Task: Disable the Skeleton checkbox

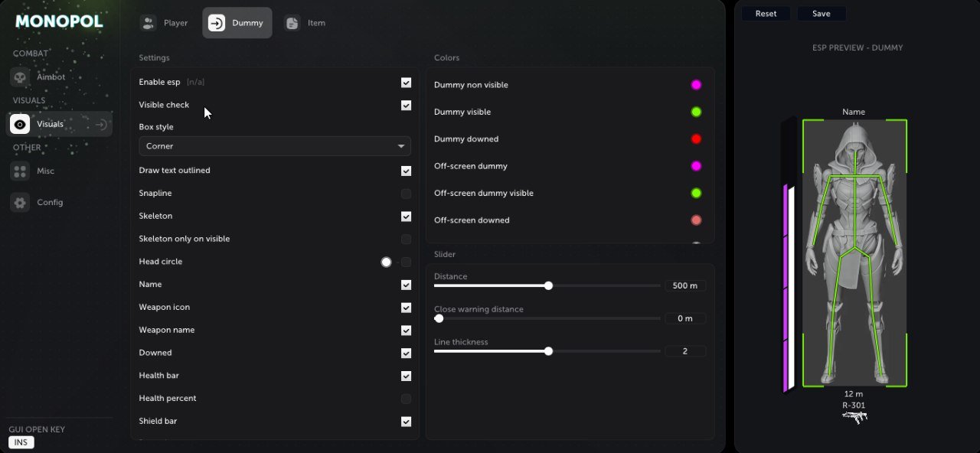Action: [406, 217]
